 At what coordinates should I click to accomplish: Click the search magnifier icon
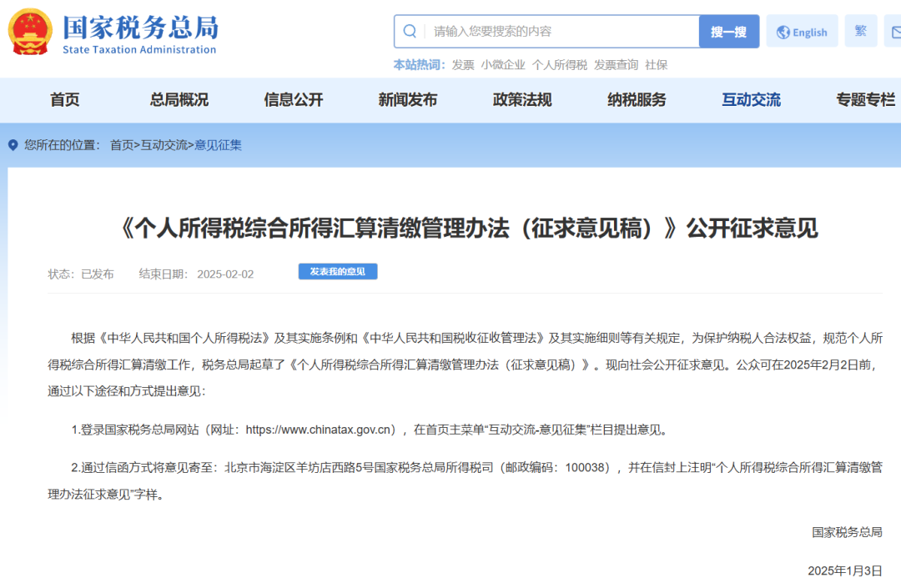[x=410, y=32]
